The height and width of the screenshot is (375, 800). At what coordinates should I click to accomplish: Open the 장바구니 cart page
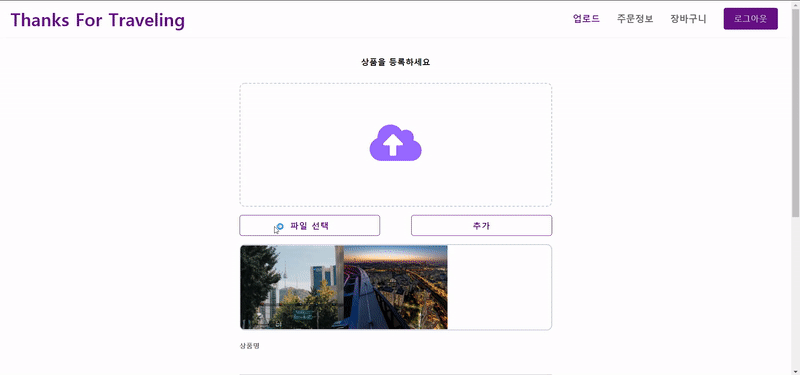pos(688,19)
